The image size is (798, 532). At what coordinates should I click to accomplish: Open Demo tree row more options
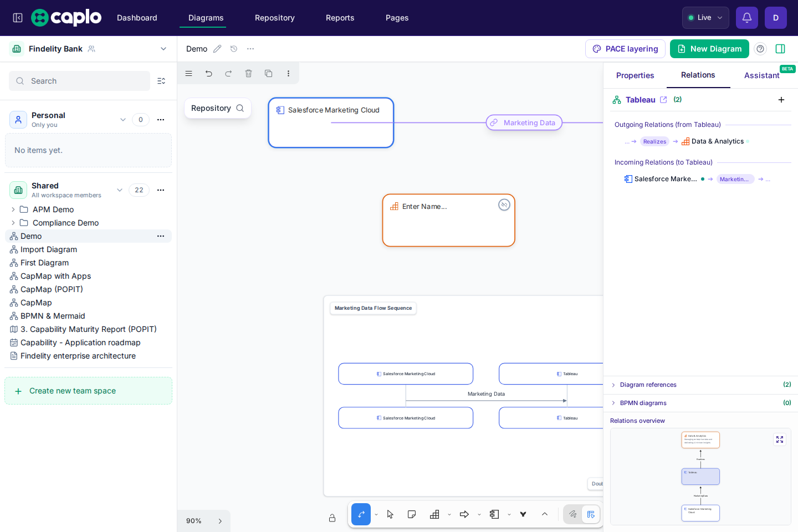click(x=161, y=236)
